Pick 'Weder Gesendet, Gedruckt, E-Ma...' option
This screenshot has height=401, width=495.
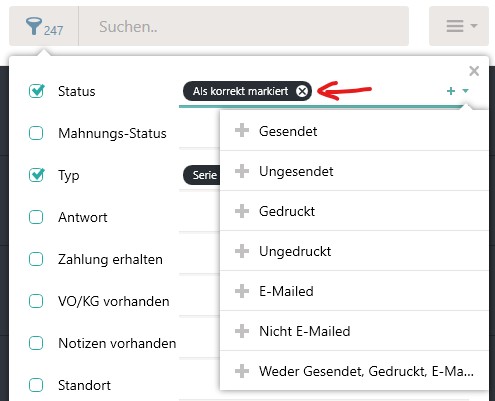(x=354, y=371)
